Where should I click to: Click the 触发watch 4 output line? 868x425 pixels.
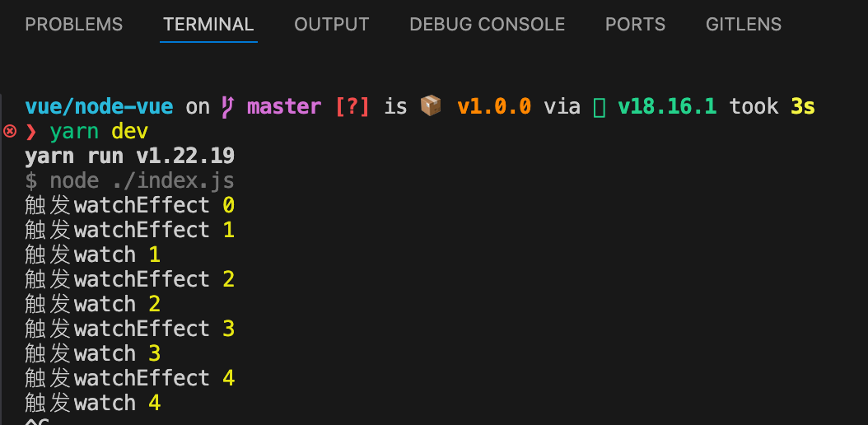coord(92,403)
